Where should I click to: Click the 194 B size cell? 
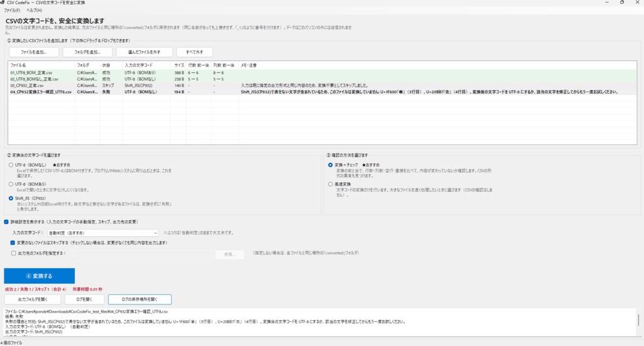click(179, 92)
